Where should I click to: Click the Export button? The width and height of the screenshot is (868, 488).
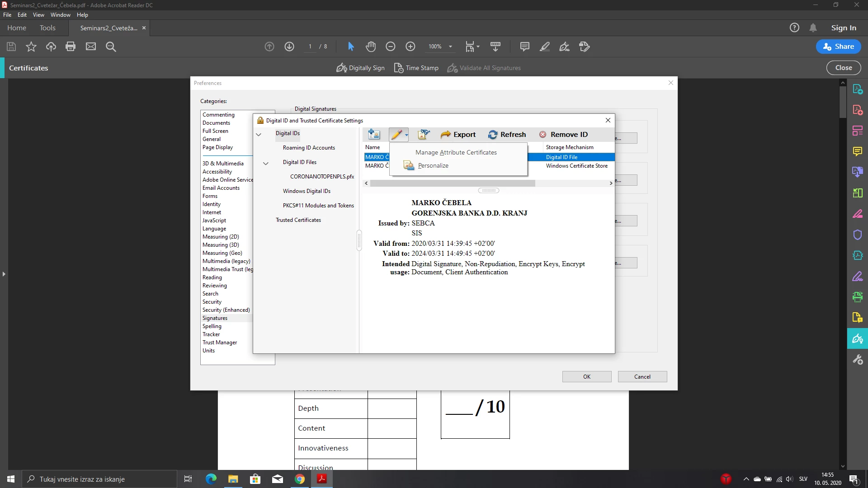pos(458,134)
